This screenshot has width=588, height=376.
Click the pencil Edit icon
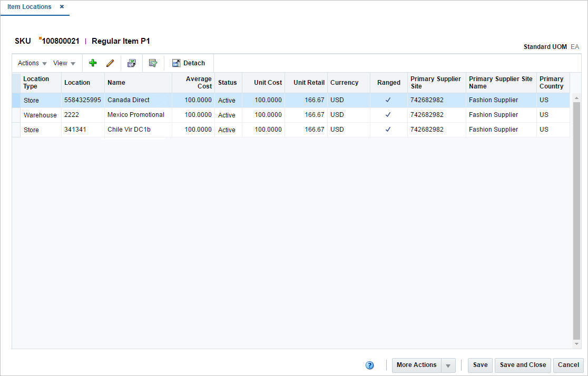click(x=110, y=63)
